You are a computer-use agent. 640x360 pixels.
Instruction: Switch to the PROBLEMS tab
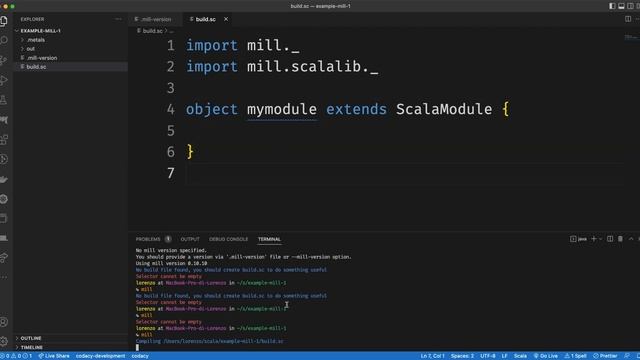pos(148,239)
